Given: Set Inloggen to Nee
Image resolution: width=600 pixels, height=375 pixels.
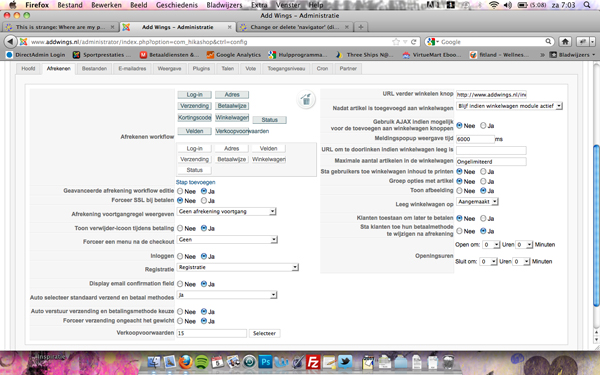Looking at the screenshot, I should click(x=180, y=256).
